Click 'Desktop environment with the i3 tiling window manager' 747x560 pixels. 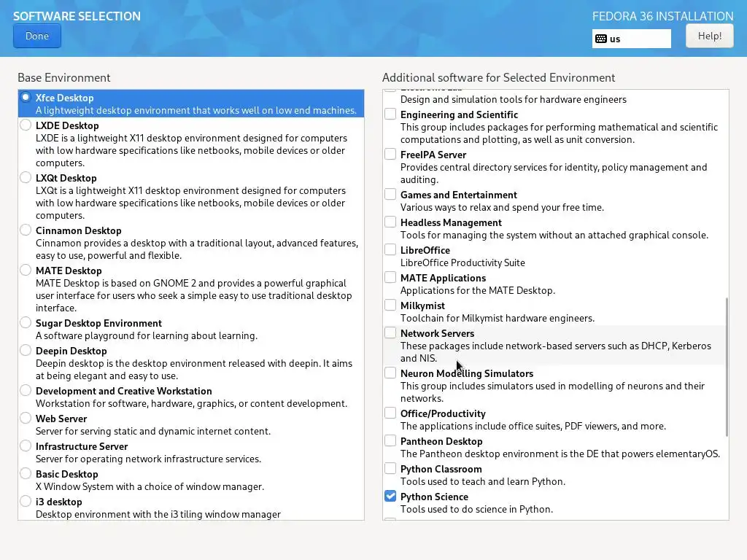point(158,514)
